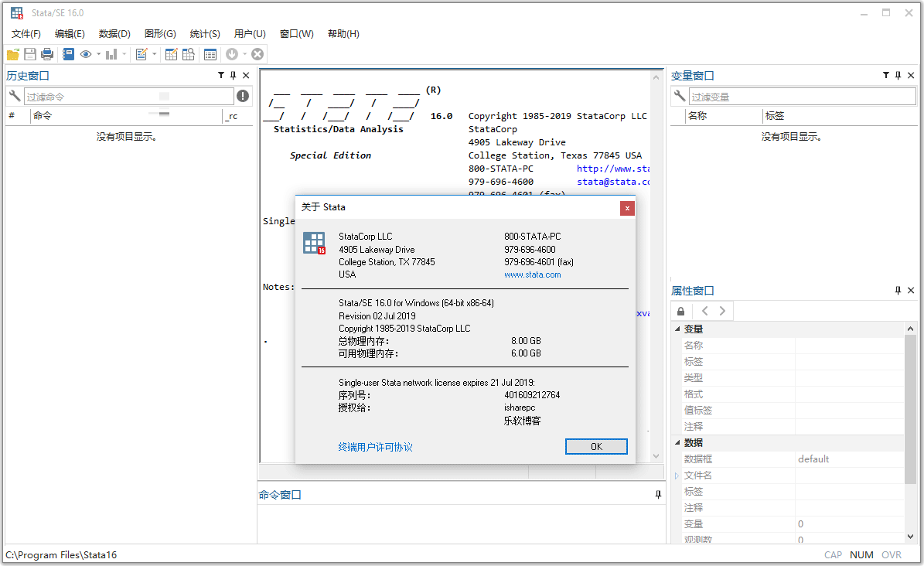Image resolution: width=924 pixels, height=566 pixels.
Task: Open the www.stata.com link in dialog
Action: point(533,274)
